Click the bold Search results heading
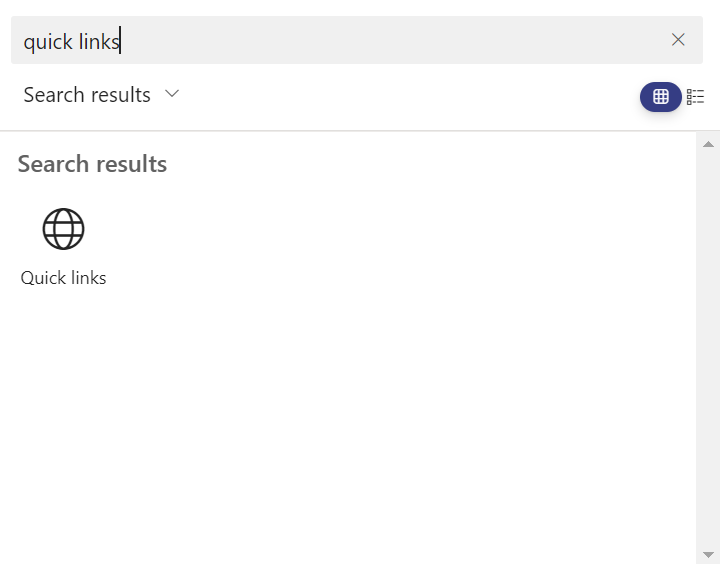Screen dimensions: 720x564 pos(92,164)
